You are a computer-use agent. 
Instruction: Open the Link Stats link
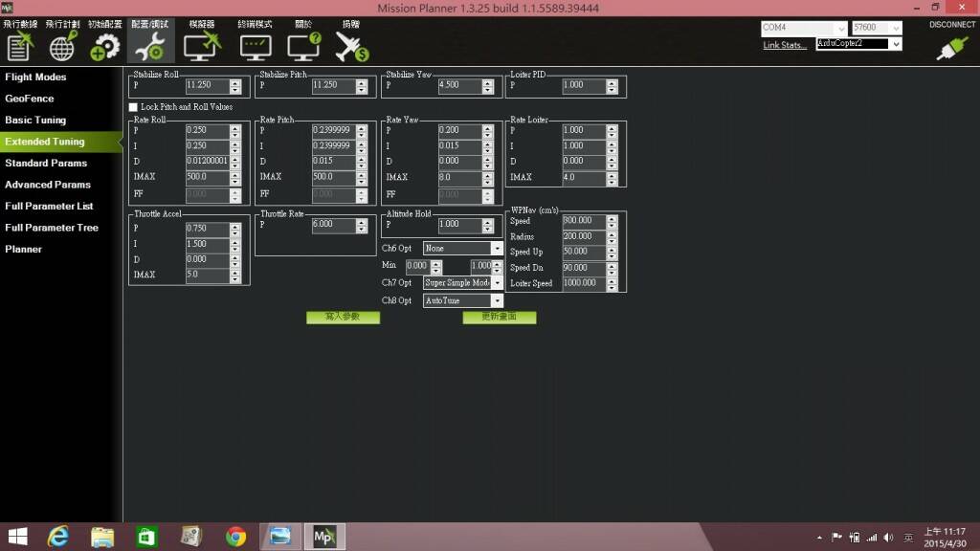pos(785,45)
